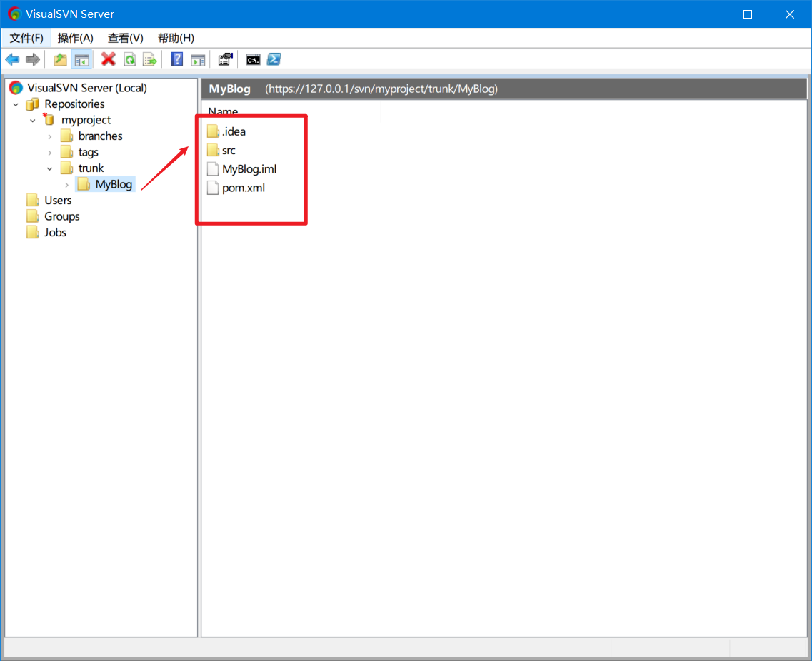Expand the MyBlog folder node

pos(67,185)
